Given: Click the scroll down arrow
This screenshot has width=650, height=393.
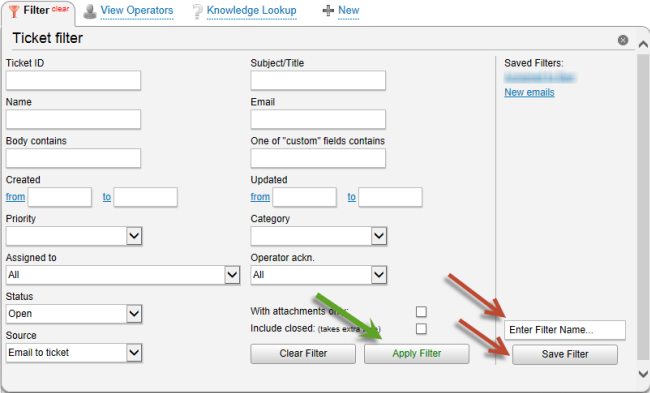Looking at the screenshot, I should (643, 373).
